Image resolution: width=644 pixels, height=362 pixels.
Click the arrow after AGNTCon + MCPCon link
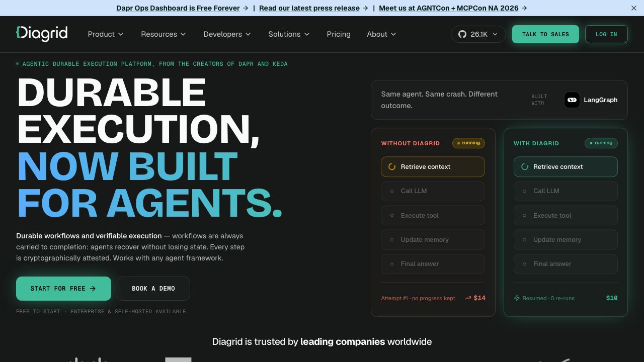(x=524, y=8)
